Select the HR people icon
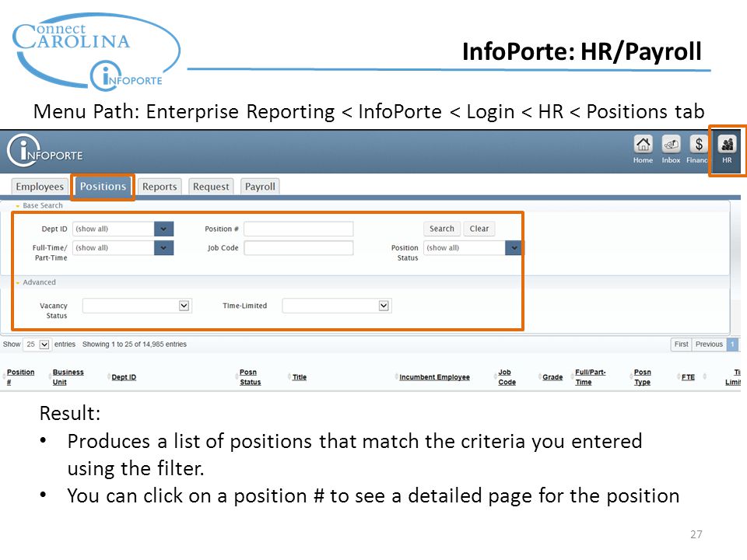747x560 pixels. tap(727, 145)
